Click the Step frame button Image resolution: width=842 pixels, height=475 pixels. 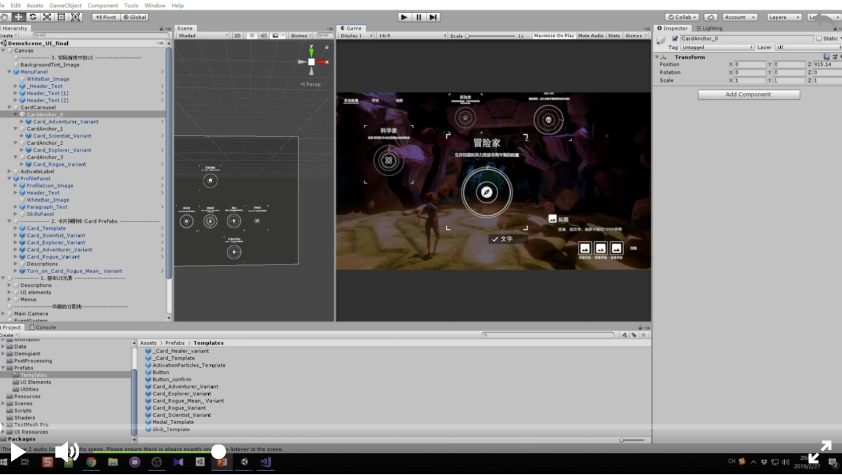tap(433, 17)
